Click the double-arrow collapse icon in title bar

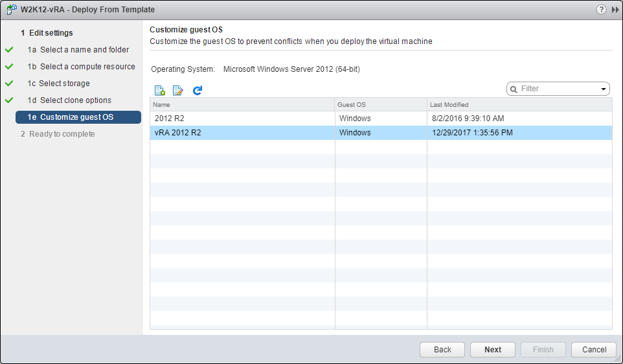(x=615, y=10)
